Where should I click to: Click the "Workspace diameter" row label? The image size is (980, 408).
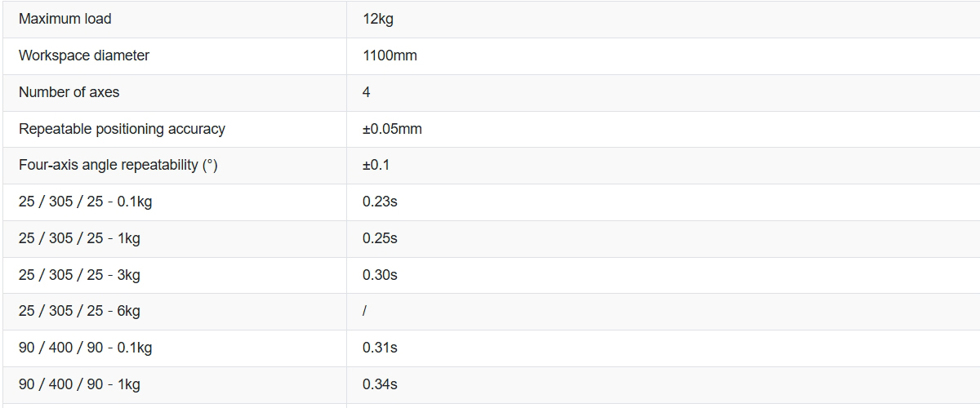pos(84,55)
